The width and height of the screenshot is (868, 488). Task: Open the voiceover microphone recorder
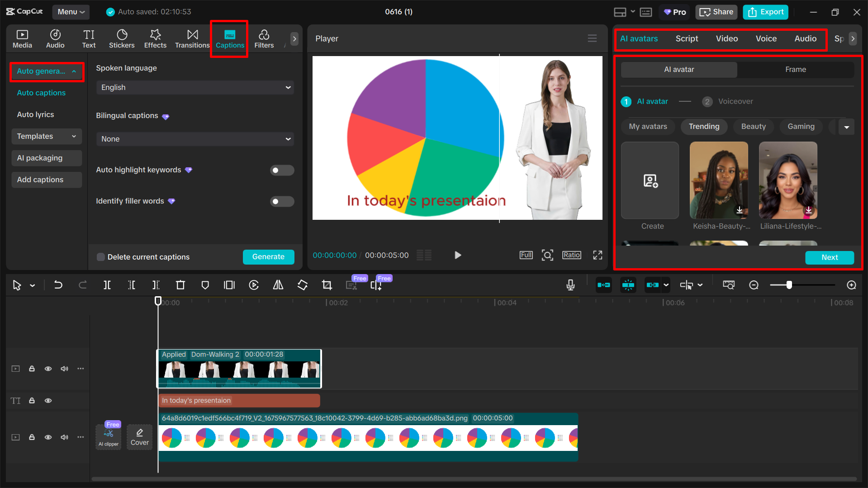pos(570,285)
